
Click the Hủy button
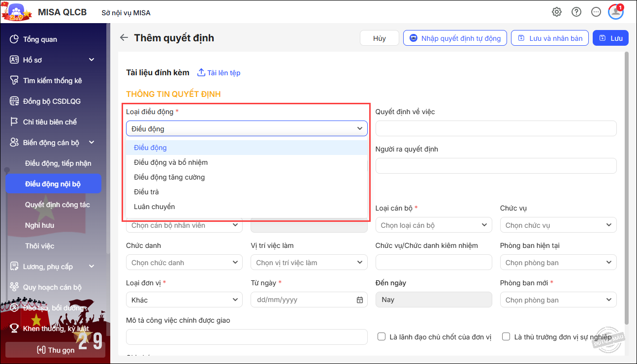click(x=379, y=38)
